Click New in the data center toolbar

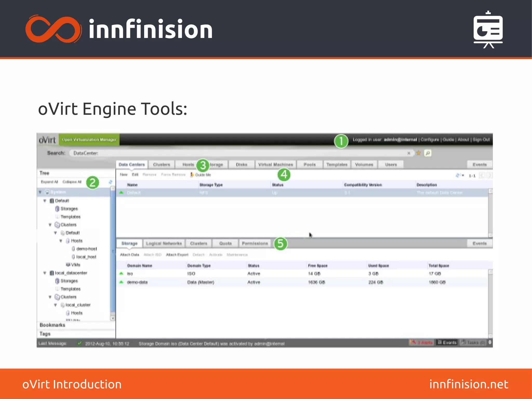coord(124,175)
